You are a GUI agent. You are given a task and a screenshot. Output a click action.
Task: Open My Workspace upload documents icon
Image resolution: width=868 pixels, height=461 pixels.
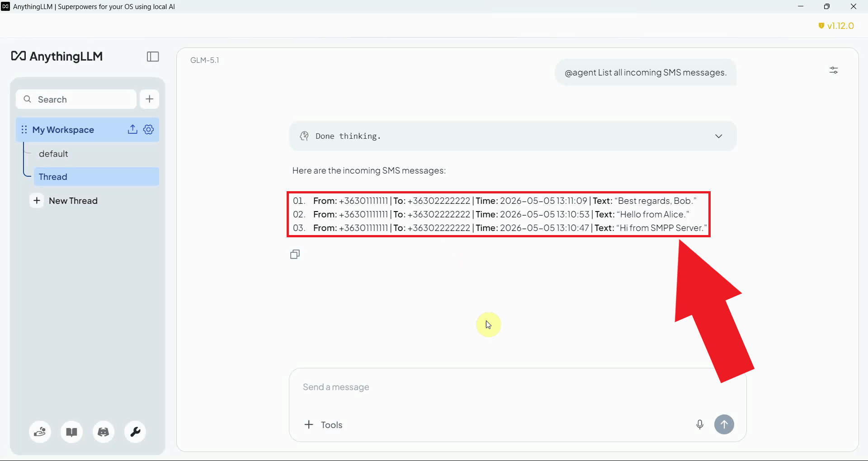132,130
